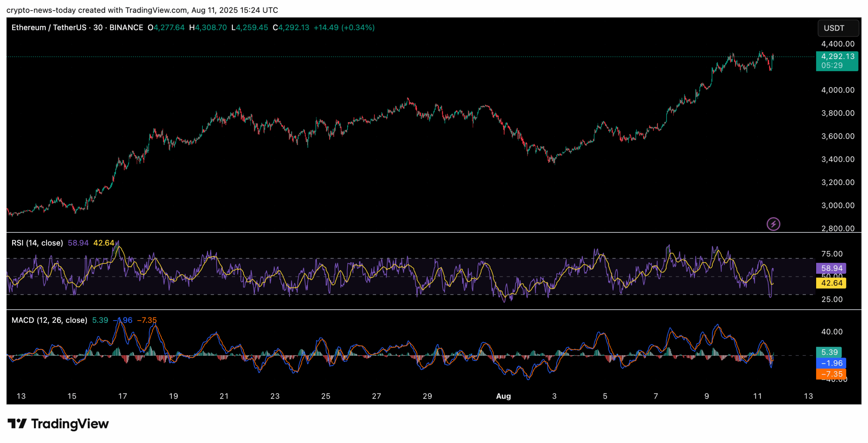Click the Aug label on time axis
The image size is (868, 443).
[x=503, y=396]
